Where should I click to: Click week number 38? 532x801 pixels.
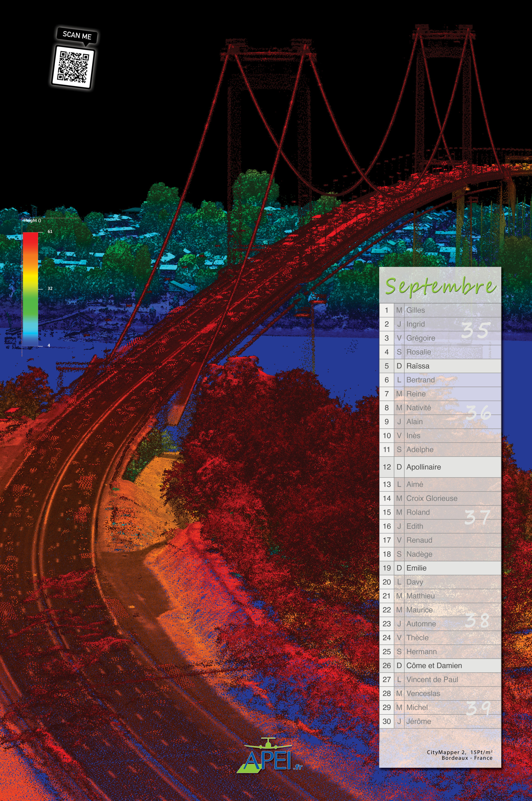(477, 620)
